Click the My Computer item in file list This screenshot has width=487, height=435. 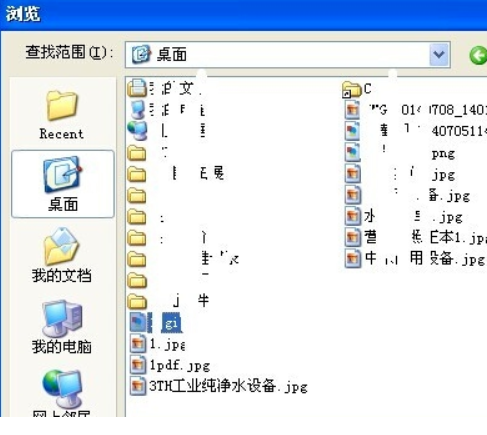[167, 110]
